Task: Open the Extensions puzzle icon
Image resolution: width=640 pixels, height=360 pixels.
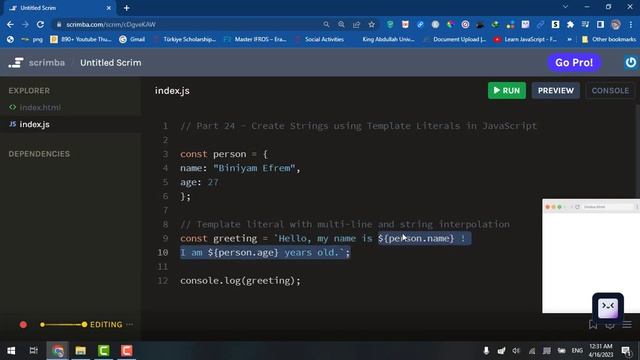Action: coord(570,24)
